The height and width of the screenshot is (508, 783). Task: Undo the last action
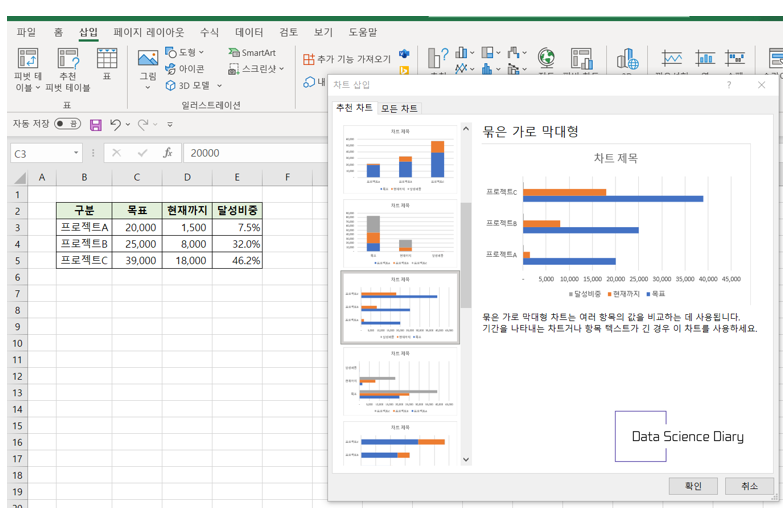[115, 124]
